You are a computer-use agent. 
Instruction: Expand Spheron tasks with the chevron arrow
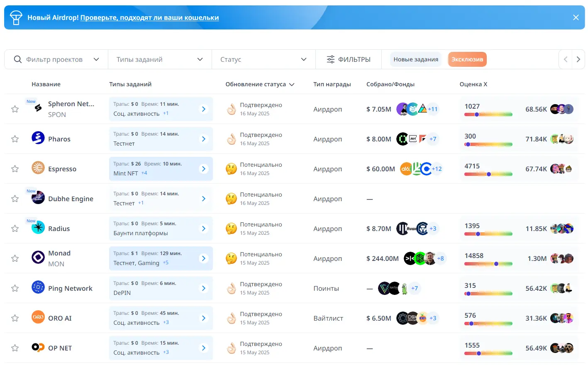(x=204, y=109)
